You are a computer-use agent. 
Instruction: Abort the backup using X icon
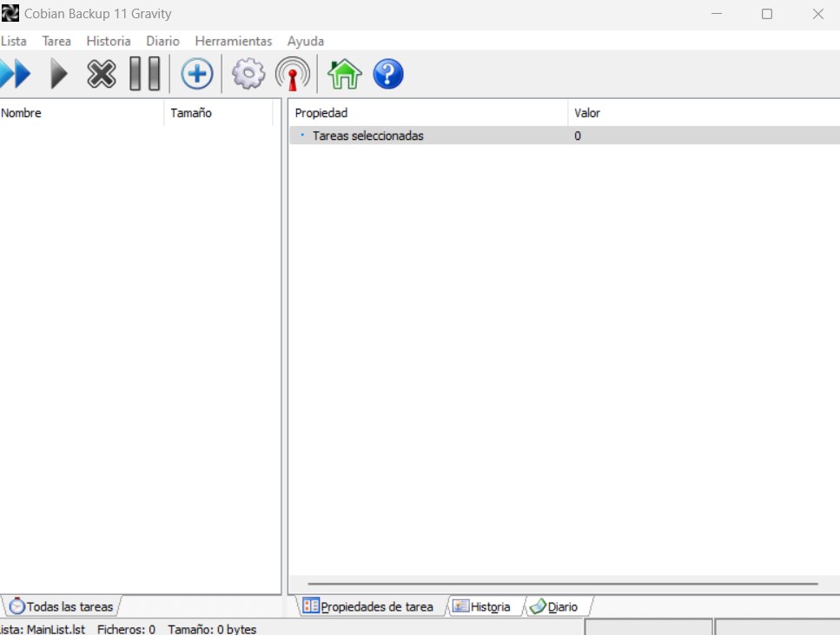point(102,75)
